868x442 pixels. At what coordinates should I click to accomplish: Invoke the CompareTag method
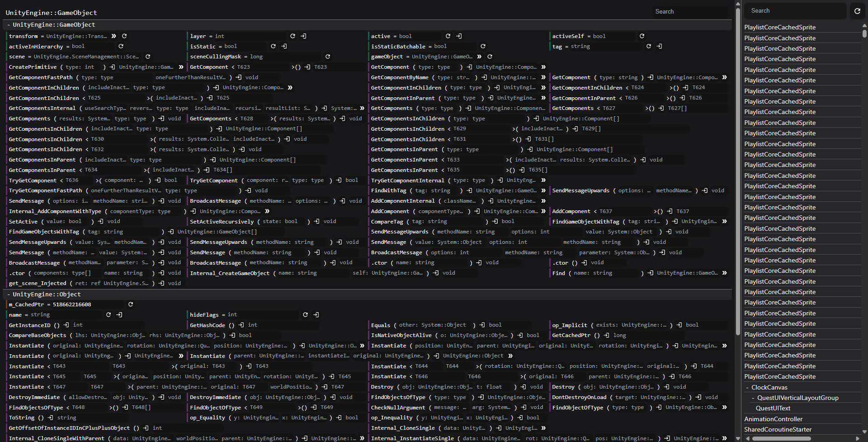pos(495,221)
